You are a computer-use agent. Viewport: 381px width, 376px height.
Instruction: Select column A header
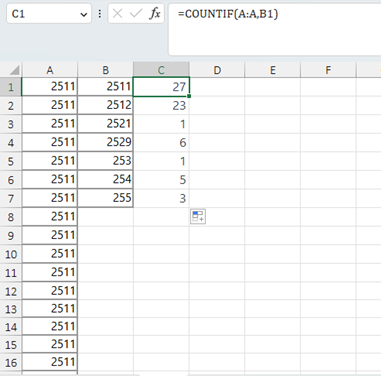pos(50,70)
